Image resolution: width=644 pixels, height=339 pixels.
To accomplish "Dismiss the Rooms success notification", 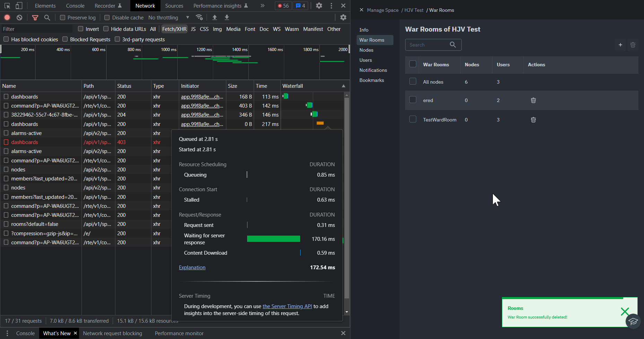I will click(x=625, y=312).
